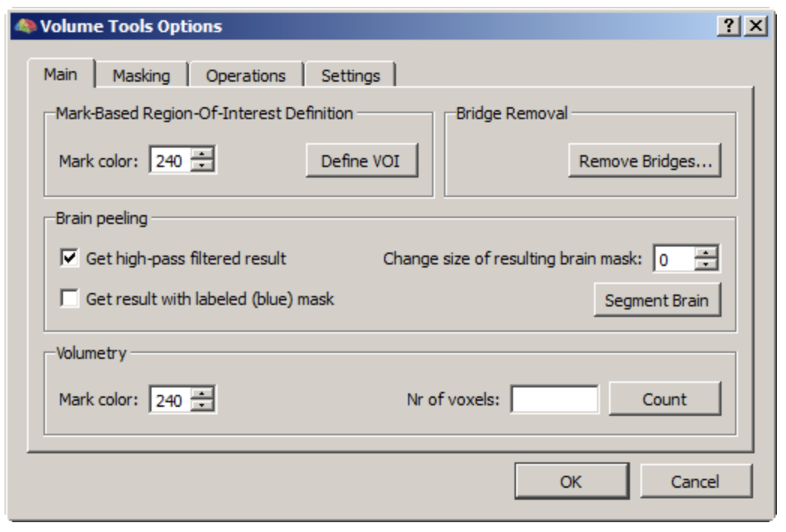Decrease brain mask size value
Image resolution: width=786 pixels, height=532 pixels.
tap(706, 265)
